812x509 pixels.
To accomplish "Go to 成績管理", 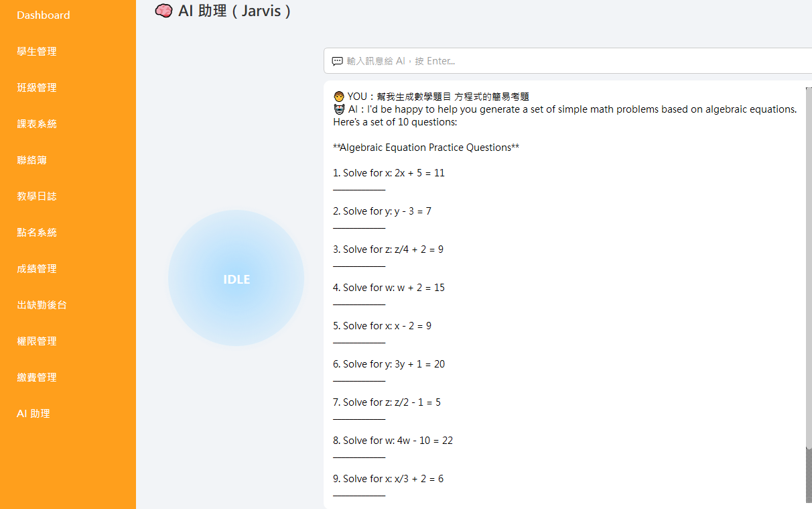I will [37, 268].
